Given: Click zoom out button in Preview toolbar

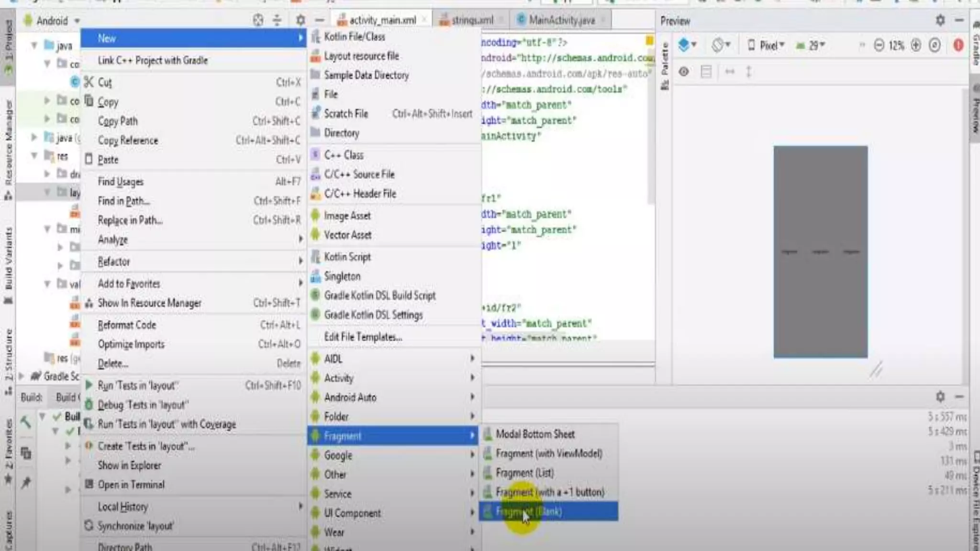Looking at the screenshot, I should point(879,45).
